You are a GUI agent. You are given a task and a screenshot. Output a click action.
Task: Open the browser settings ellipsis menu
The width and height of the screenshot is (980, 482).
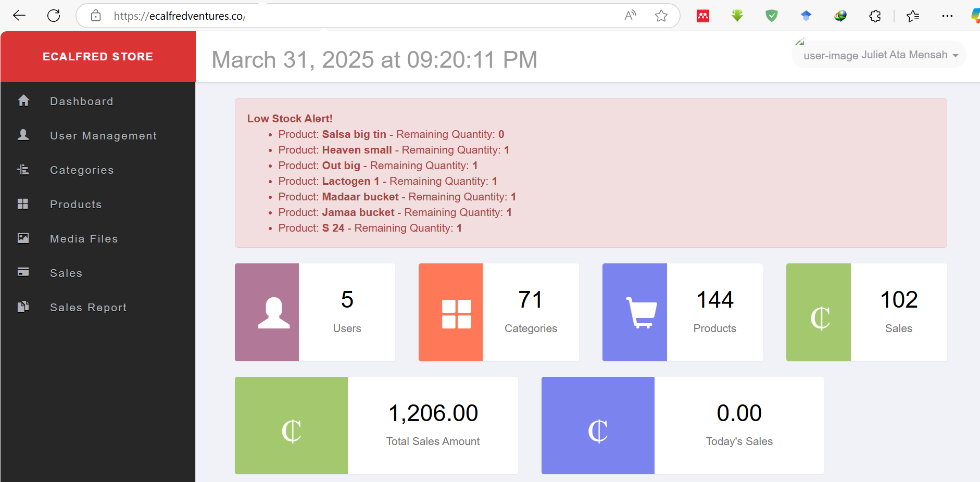pyautogui.click(x=948, y=16)
